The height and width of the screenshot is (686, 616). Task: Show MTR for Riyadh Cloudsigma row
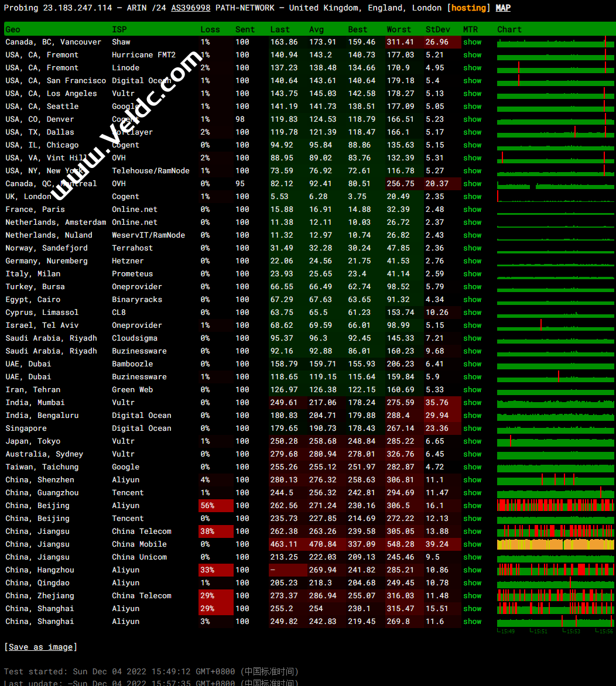[x=473, y=338]
